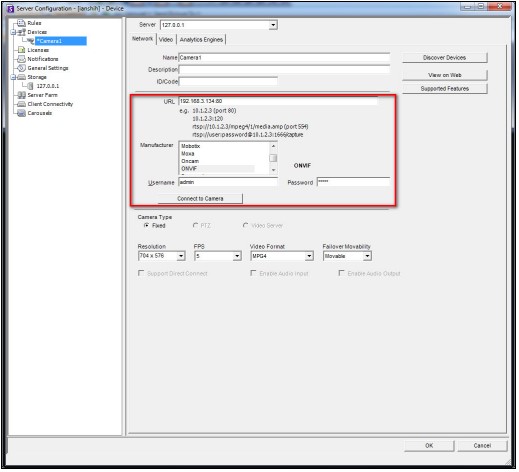The width and height of the screenshot is (519, 472).
Task: Toggle Enable Audio Output checkbox
Action: click(341, 273)
